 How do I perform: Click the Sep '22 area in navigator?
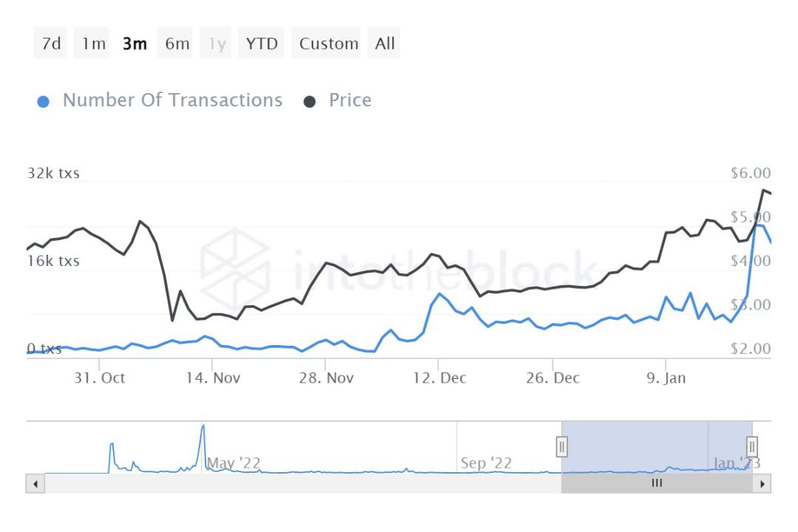click(485, 463)
